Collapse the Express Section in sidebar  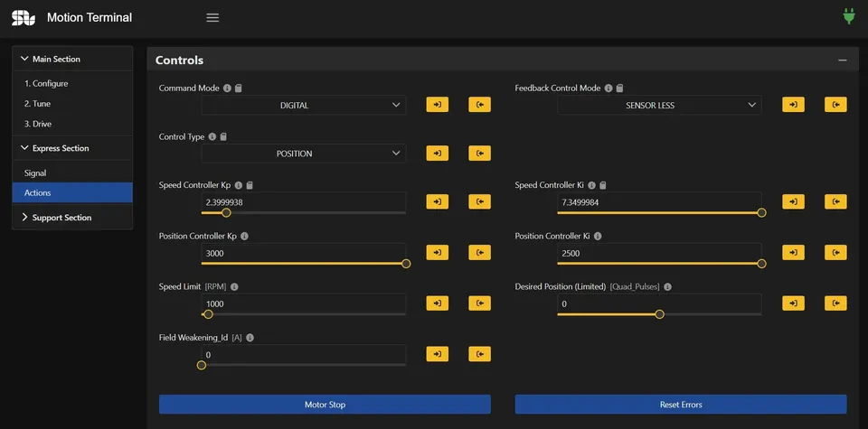point(72,148)
